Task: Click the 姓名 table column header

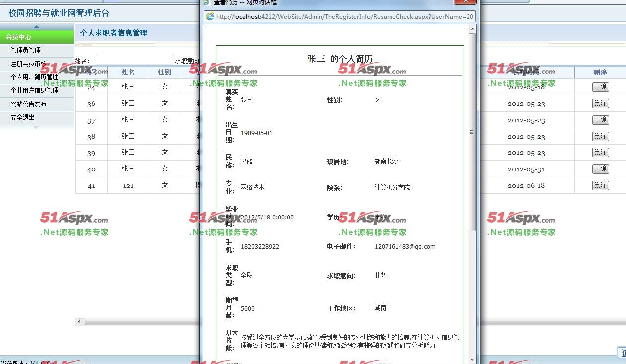Action: (128, 72)
